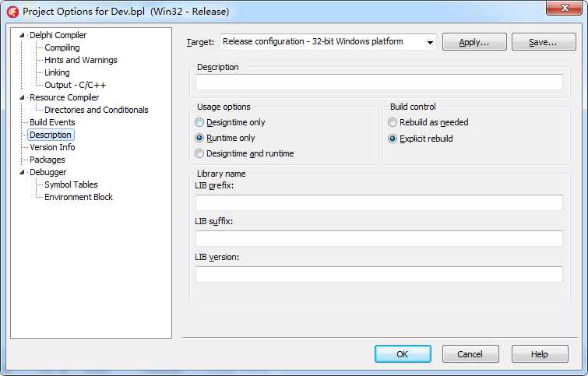588x376 pixels.
Task: Open the Version Info page
Action: coord(52,147)
